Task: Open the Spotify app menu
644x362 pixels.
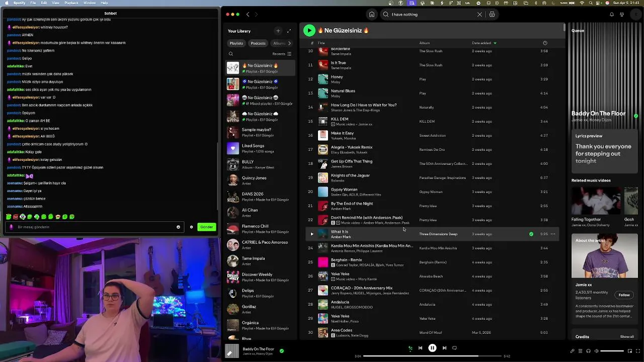Action: click(19, 3)
